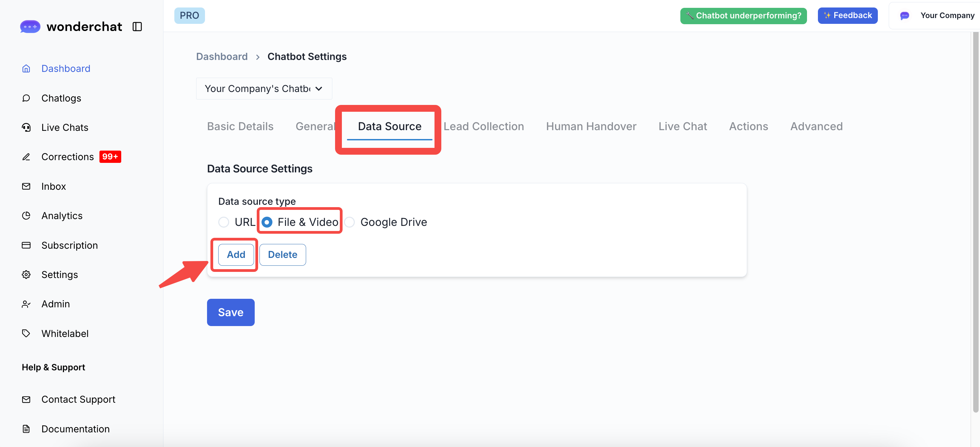Click the Corrections pencil icon

click(x=26, y=157)
